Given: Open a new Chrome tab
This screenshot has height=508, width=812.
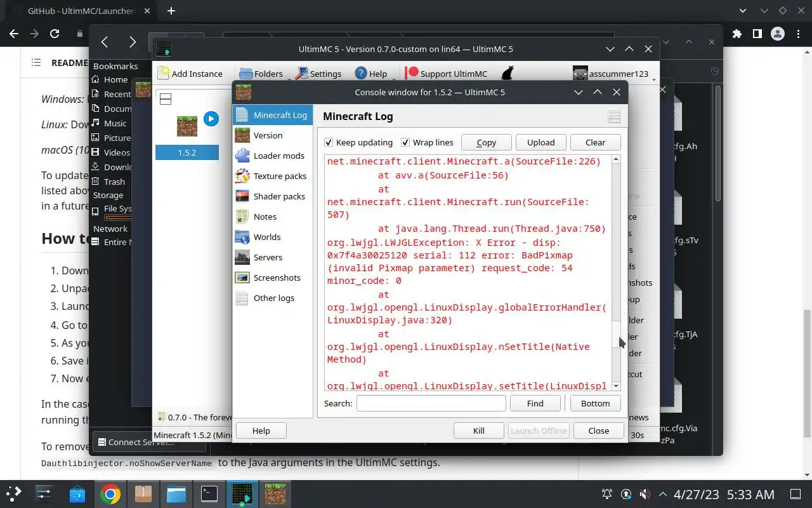Looking at the screenshot, I should 171,11.
